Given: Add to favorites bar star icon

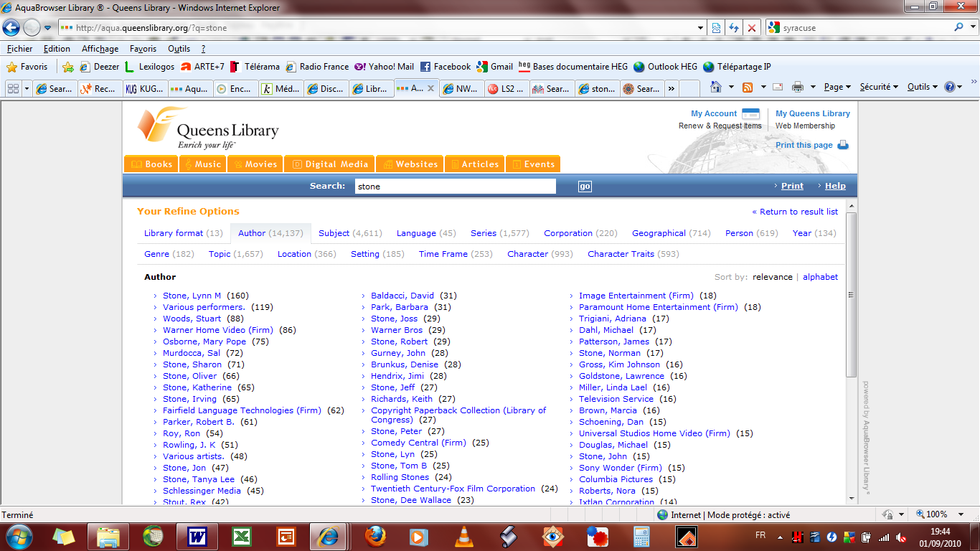Looking at the screenshot, I should tap(68, 67).
